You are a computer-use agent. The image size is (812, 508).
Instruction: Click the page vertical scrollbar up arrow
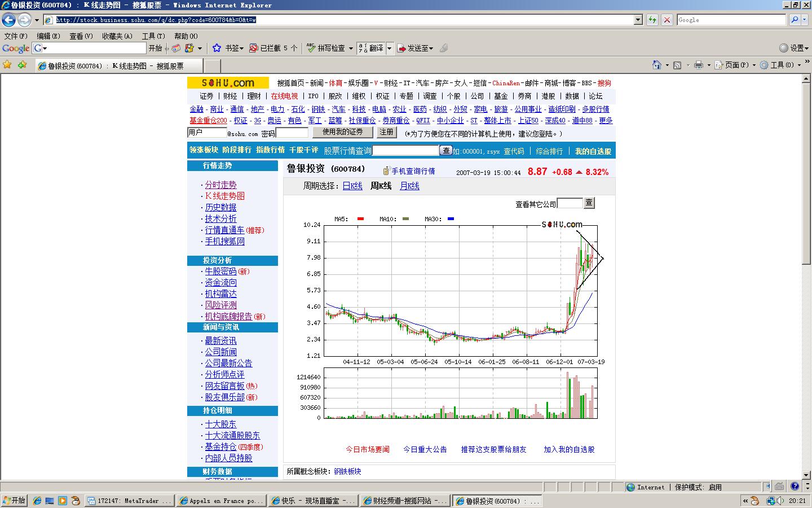point(806,79)
